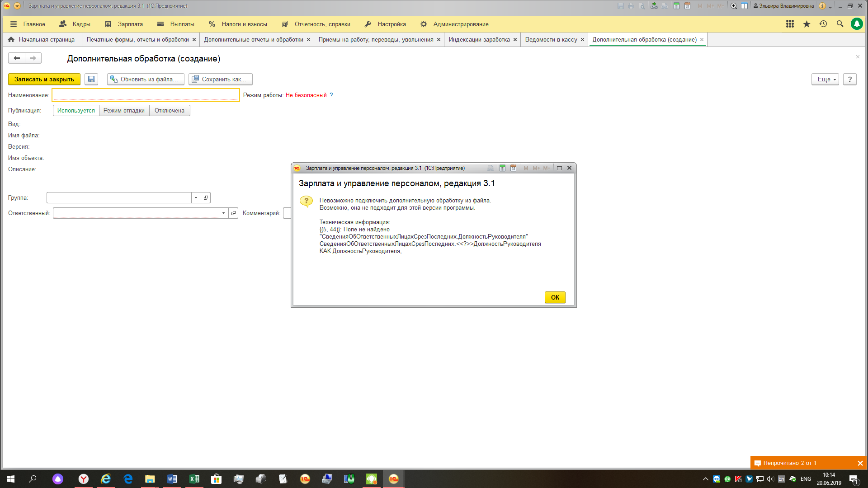This screenshot has height=488, width=868.
Task: Click the Windows Start button
Action: [11, 479]
